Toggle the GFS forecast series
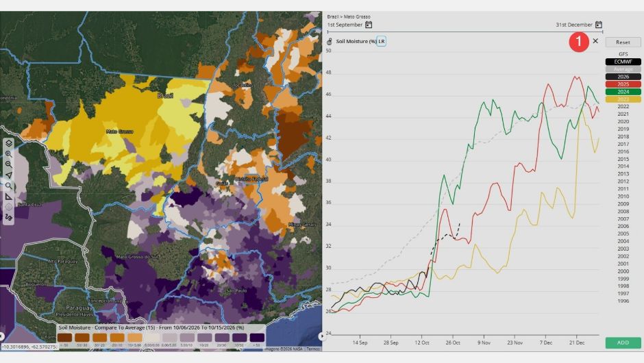Screen dimensions: 644x363 tap(623, 54)
